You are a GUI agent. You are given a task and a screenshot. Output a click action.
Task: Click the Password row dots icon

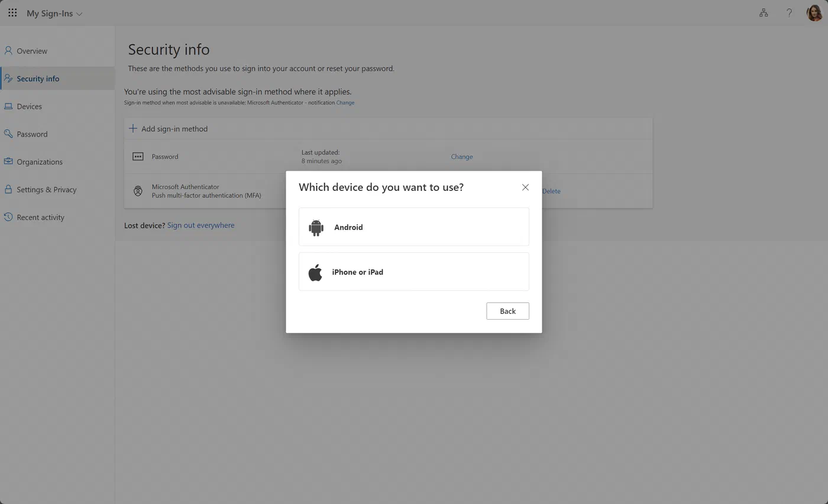138,157
